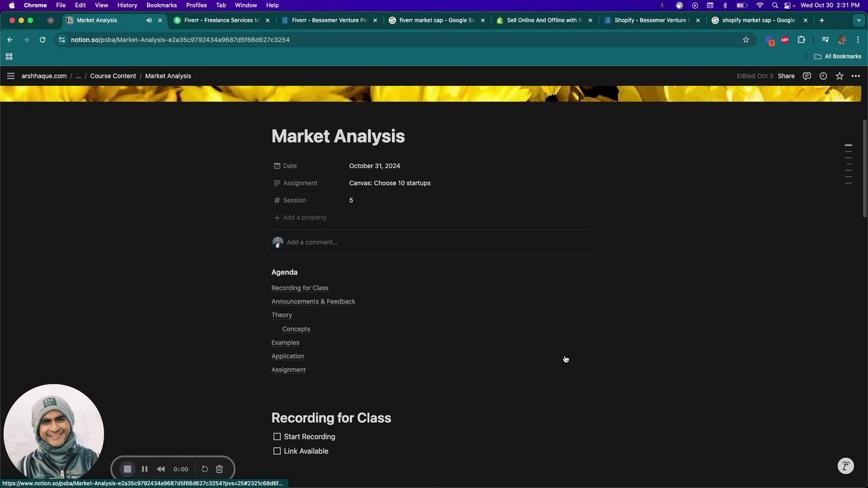
Task: Open the AdBlock Plus extension
Action: (785, 40)
